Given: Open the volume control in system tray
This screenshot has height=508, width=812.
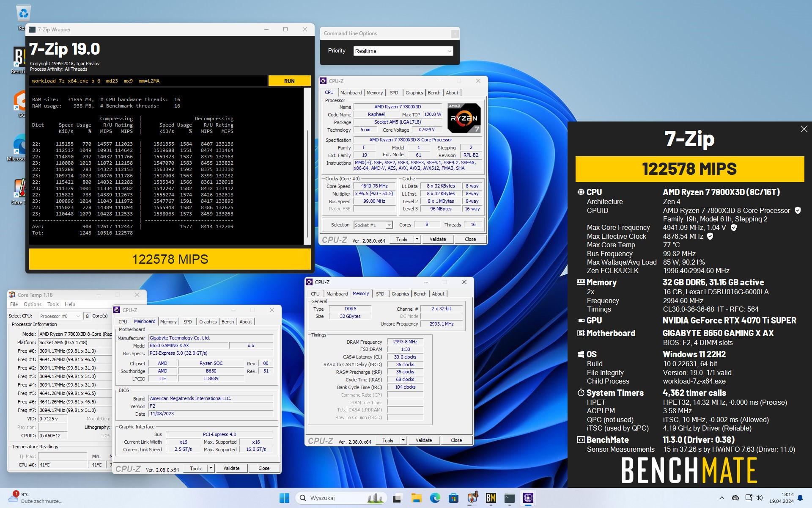Looking at the screenshot, I should pyautogui.click(x=759, y=498).
